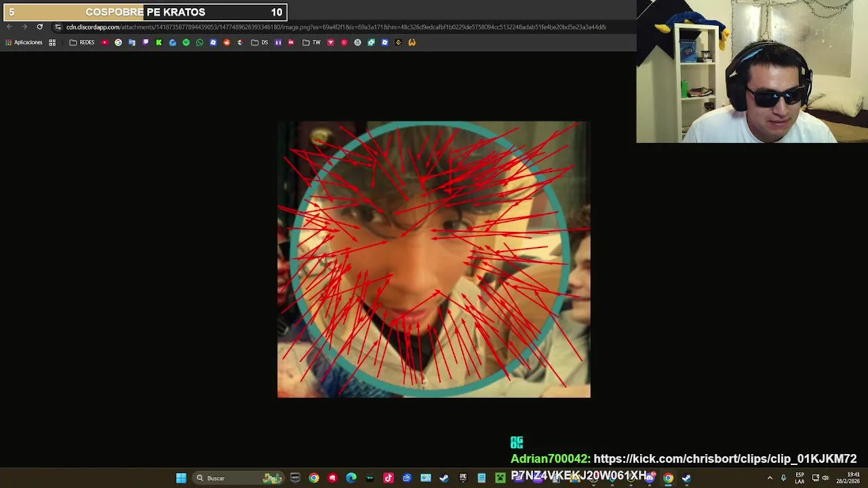Expand the DS bookmarks folder
The image size is (868, 488).
259,42
